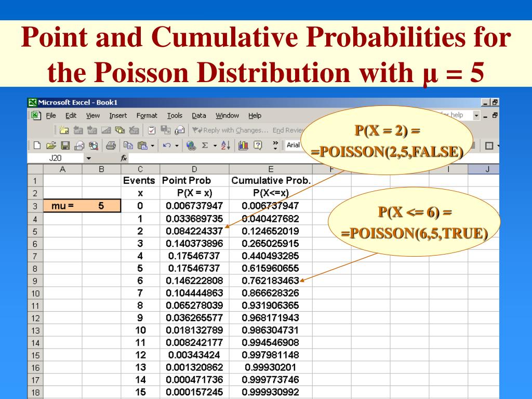Open the Edit menu

[71, 116]
